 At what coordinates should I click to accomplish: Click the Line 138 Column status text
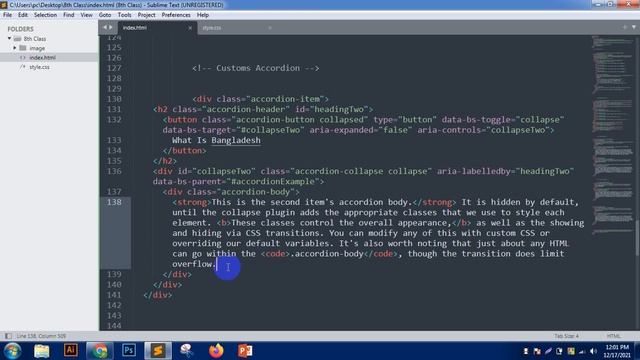[x=41, y=336]
